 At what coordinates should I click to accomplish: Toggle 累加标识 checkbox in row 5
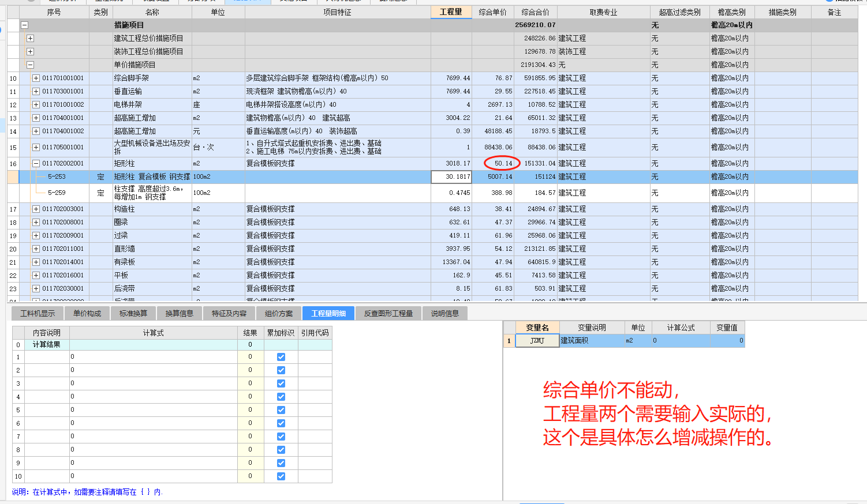point(281,410)
